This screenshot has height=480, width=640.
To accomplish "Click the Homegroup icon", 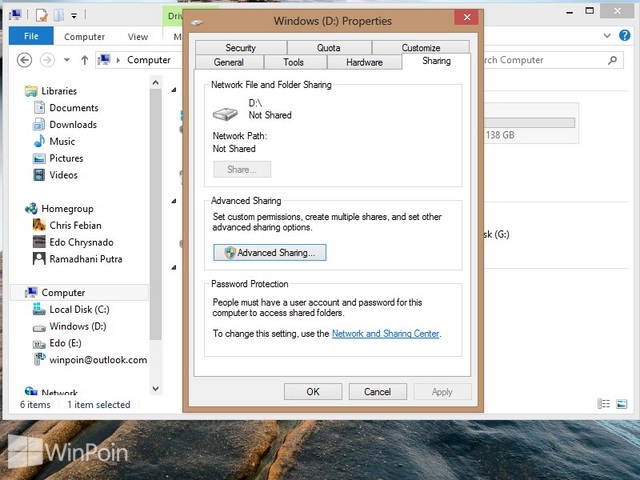I will pyautogui.click(x=31, y=209).
